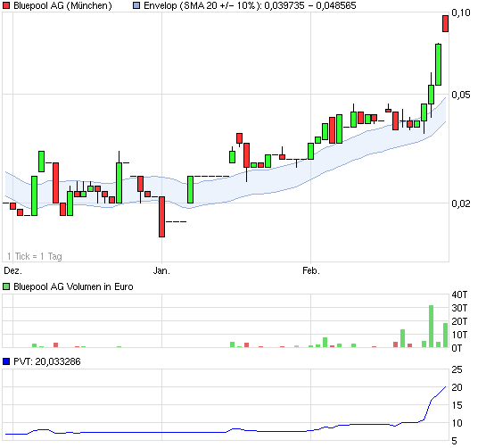
Task: Click the tallest green volume bar near 30T
Action: [431, 327]
